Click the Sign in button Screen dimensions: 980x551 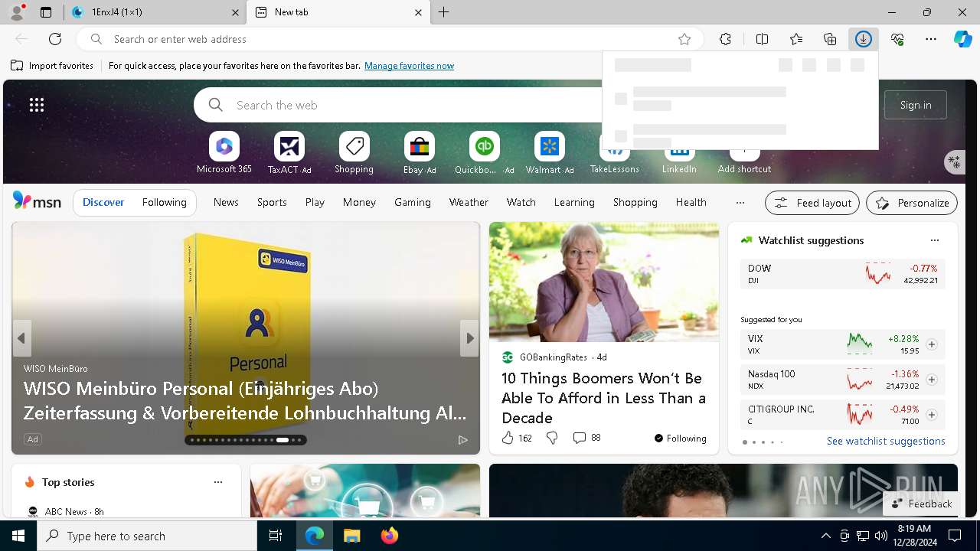tap(916, 105)
